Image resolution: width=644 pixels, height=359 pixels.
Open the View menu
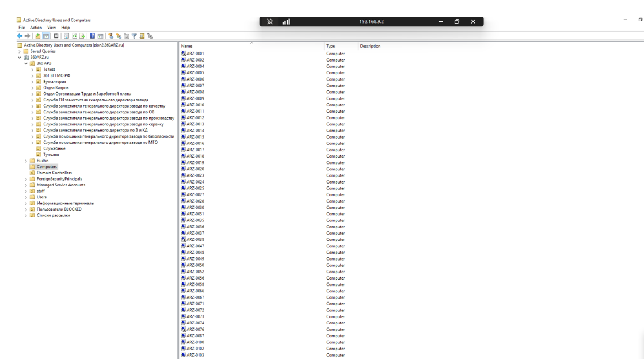pos(51,28)
